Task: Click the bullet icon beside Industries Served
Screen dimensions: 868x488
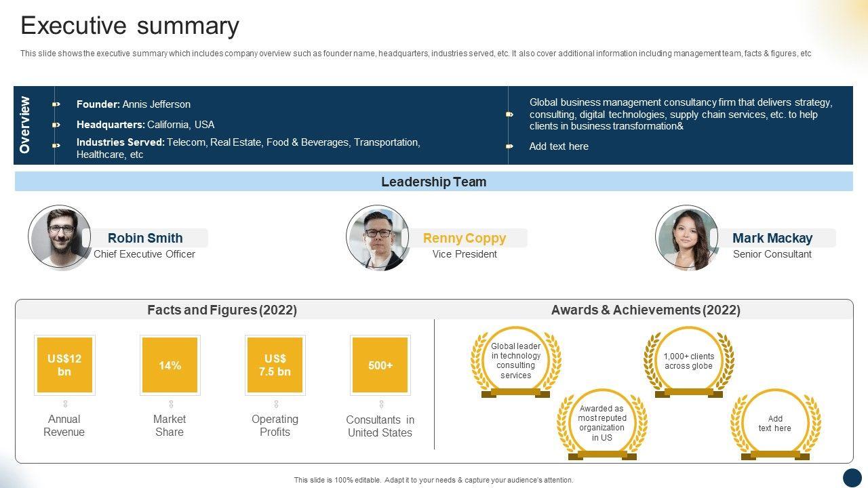Action: pos(56,145)
